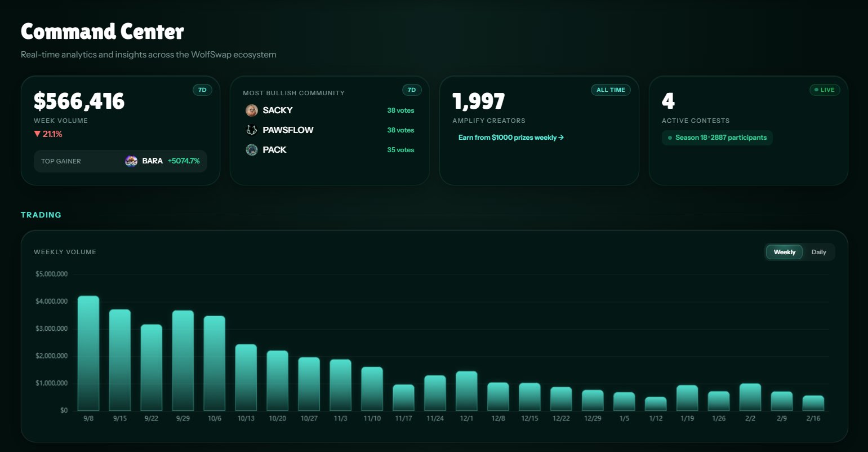Click the 7D badge on Most Bullish Community
Image resolution: width=868 pixels, height=452 pixels.
click(x=412, y=90)
